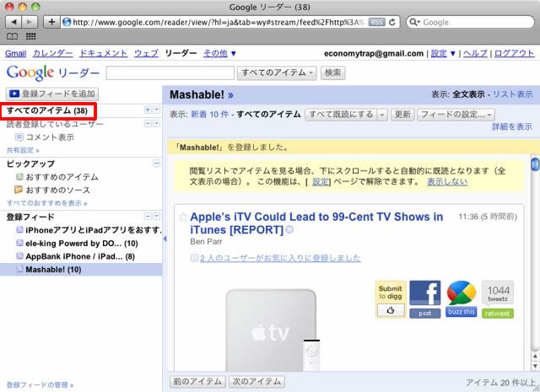Open カレンダー link
The width and height of the screenshot is (540, 392).
pyautogui.click(x=52, y=53)
